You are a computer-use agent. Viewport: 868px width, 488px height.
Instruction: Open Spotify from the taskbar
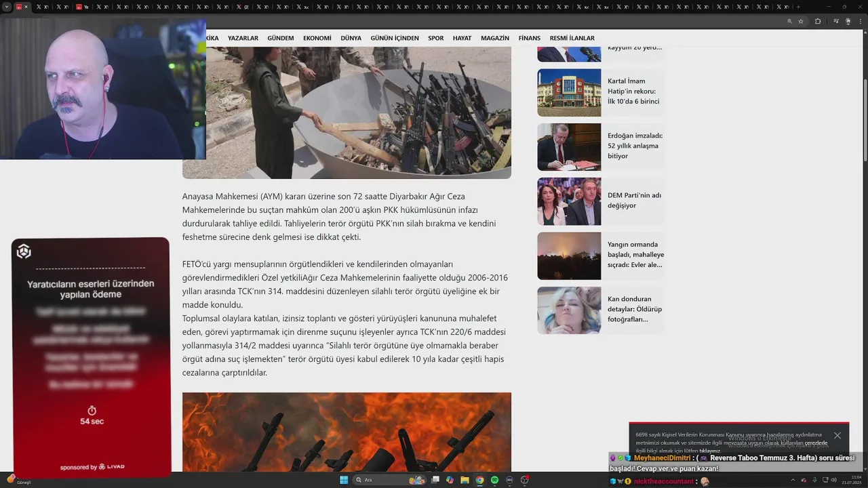point(494,480)
